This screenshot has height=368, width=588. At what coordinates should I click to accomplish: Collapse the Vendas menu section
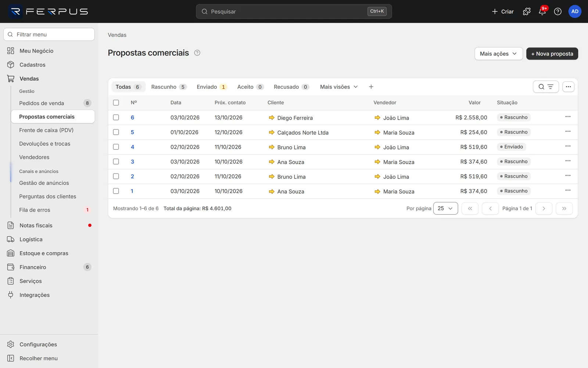(x=49, y=79)
